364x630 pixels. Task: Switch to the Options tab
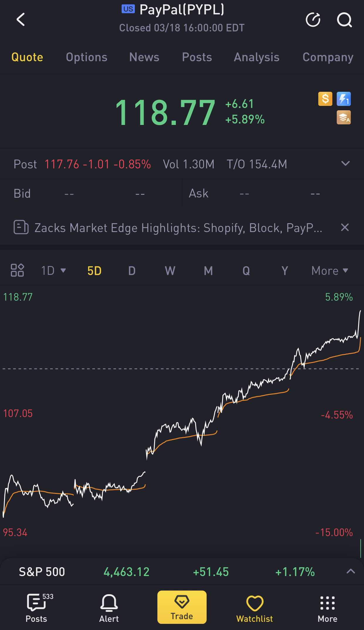pyautogui.click(x=86, y=57)
